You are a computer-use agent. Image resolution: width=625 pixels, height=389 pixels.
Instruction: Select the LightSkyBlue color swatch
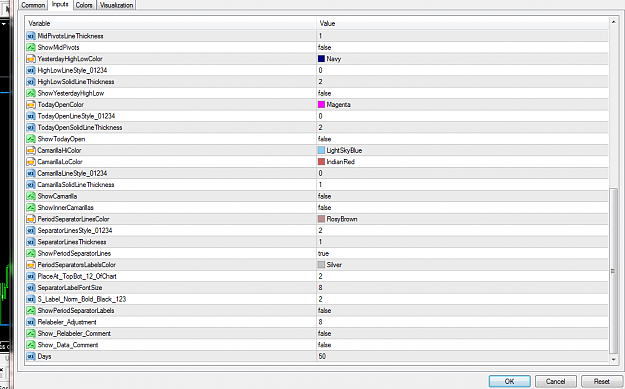(321, 150)
